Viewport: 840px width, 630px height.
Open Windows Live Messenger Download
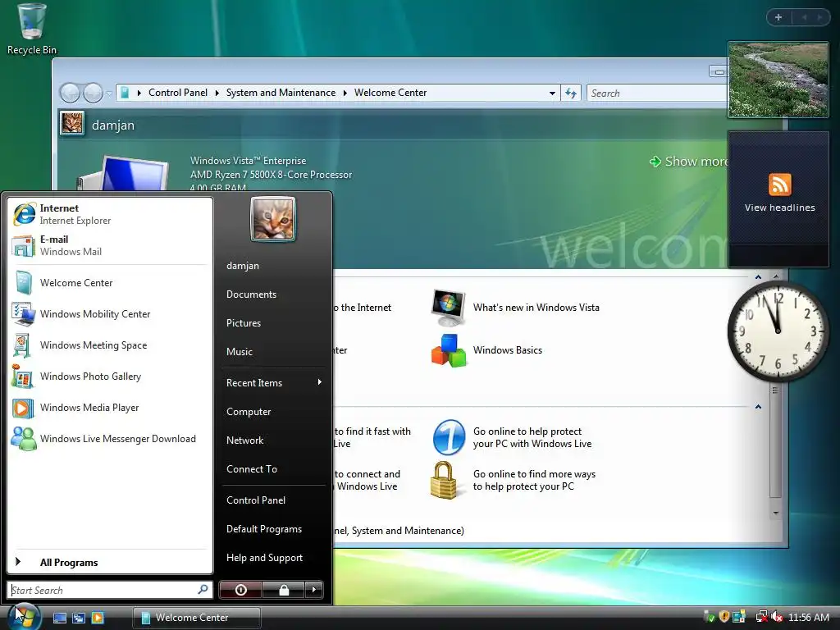[x=110, y=438]
